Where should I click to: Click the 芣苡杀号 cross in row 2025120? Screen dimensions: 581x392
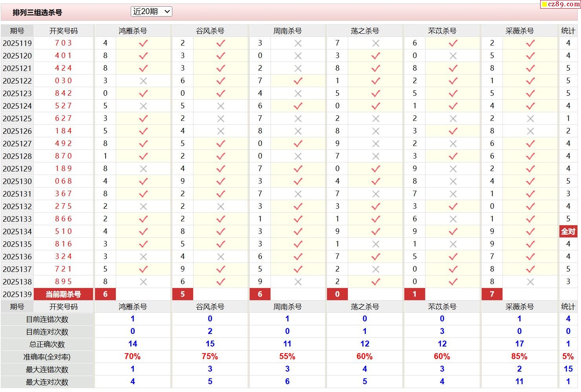453,56
